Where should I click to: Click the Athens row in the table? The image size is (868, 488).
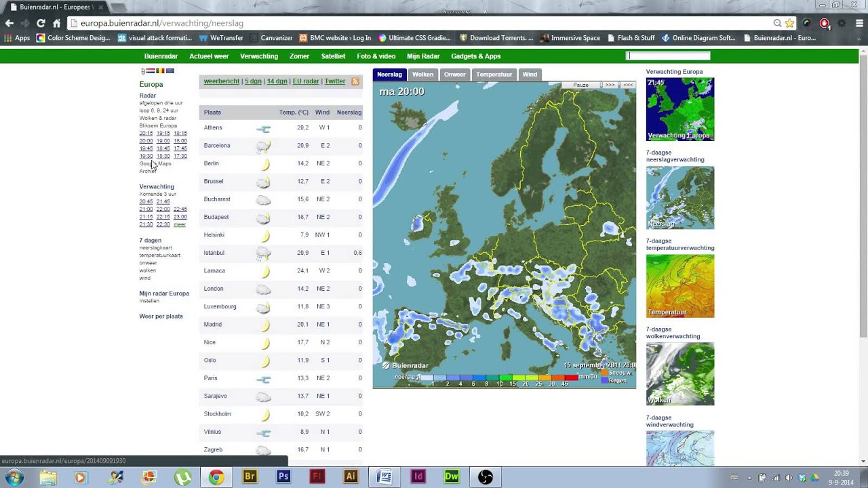281,127
